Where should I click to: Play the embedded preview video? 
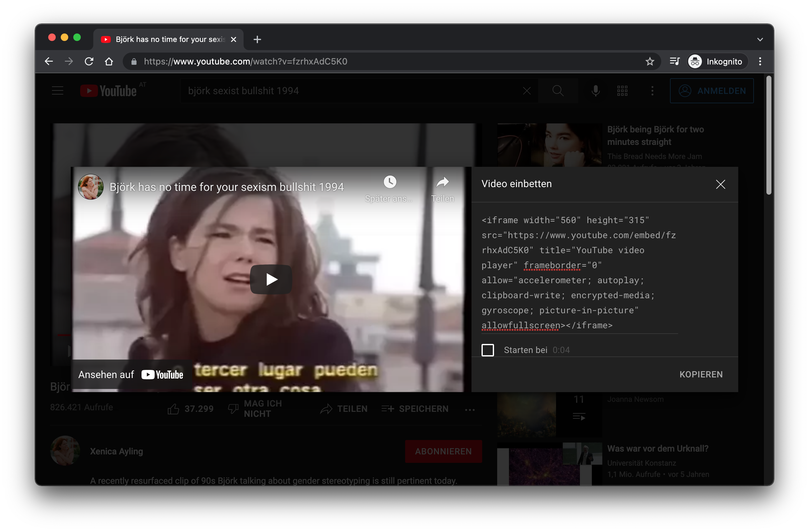click(271, 279)
